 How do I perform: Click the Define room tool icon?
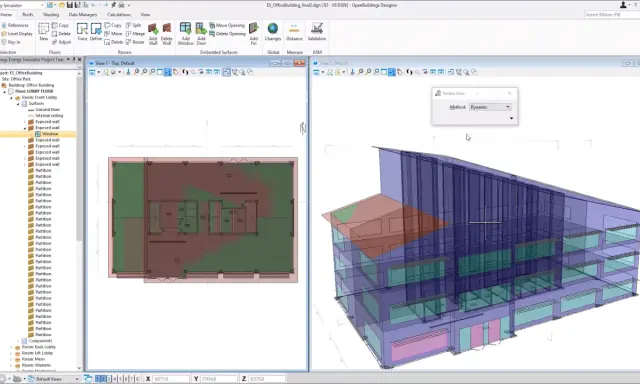tap(96, 29)
